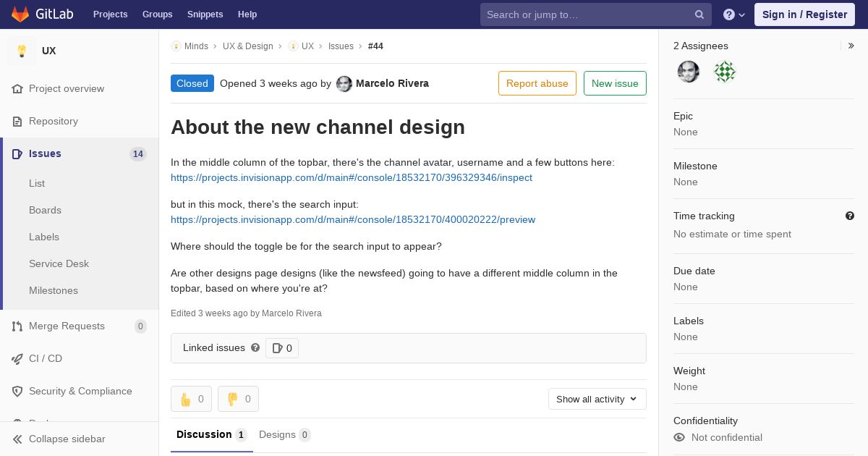Screen dimensions: 868x456
Task: Click the New issue button
Action: point(615,83)
